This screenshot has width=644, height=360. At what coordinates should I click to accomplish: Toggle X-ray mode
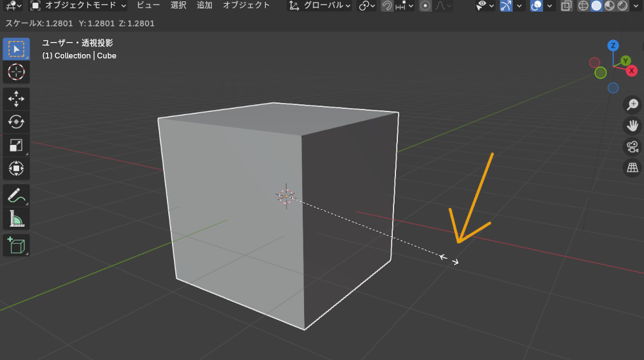click(x=566, y=6)
